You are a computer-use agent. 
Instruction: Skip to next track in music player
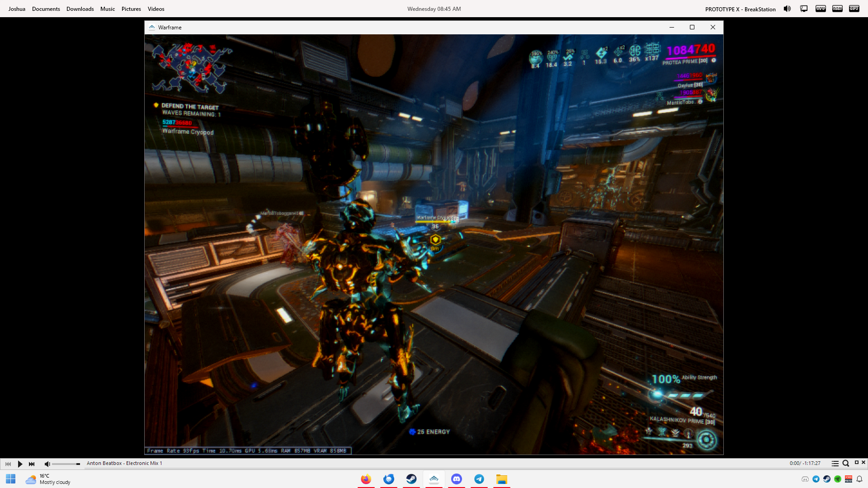point(32,464)
